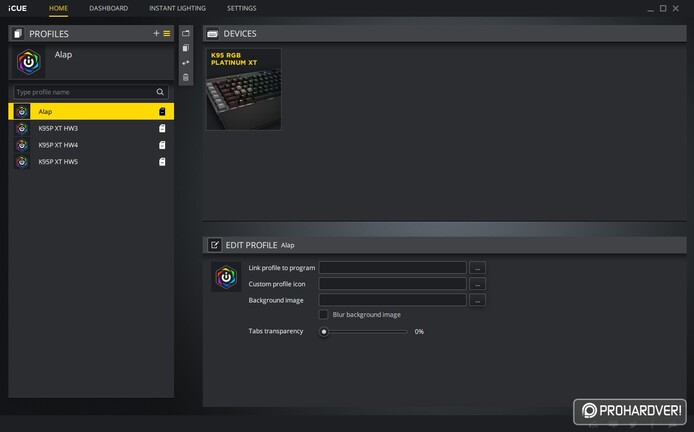694x432 pixels.
Task: Select the K95P XT HW4 profile
Action: point(91,145)
